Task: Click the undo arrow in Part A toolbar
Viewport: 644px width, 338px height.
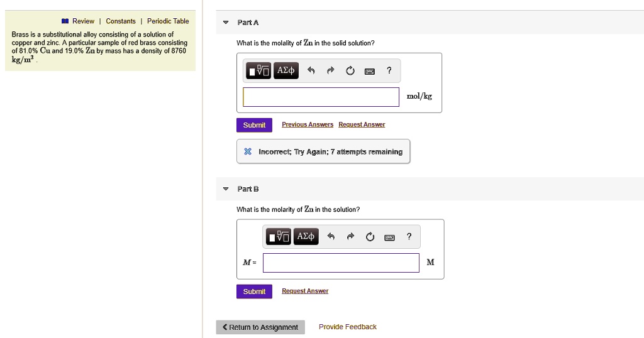Action: tap(311, 71)
